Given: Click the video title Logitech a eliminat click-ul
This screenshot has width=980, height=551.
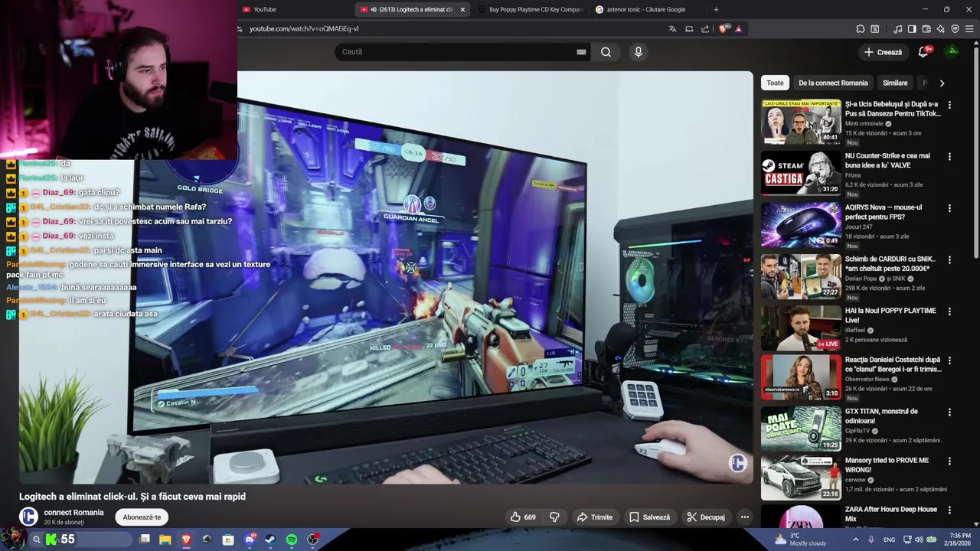Looking at the screenshot, I should coord(132,497).
